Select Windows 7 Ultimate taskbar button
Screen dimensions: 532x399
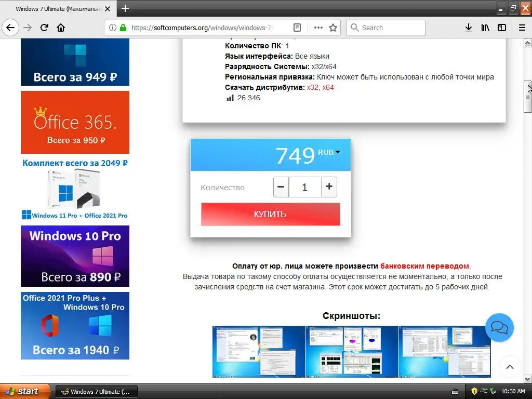click(96, 392)
